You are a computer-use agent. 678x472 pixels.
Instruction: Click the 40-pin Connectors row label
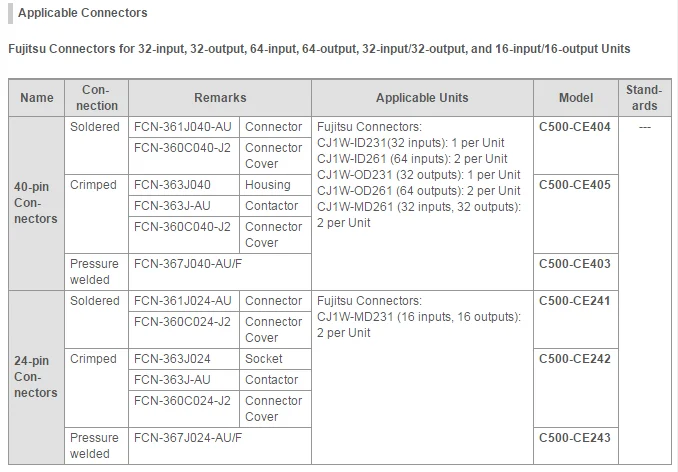36,203
